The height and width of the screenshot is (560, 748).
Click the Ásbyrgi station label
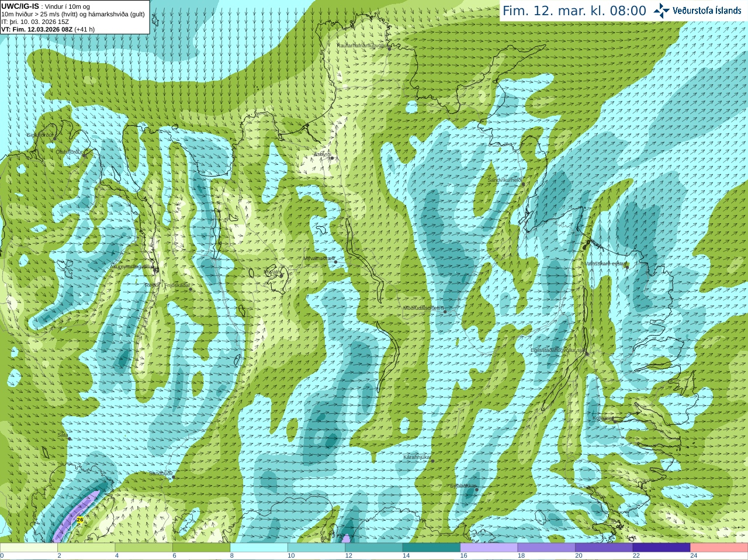pos(322,154)
